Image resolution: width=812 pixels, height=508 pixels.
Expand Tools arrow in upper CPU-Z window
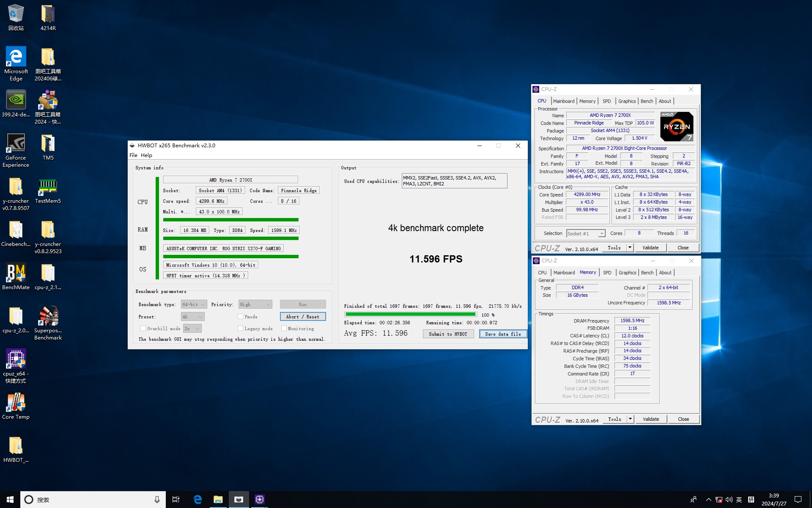click(x=630, y=248)
